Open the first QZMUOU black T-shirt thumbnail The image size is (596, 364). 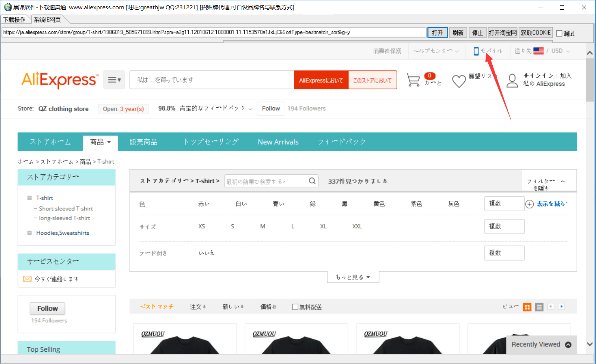pyautogui.click(x=185, y=339)
